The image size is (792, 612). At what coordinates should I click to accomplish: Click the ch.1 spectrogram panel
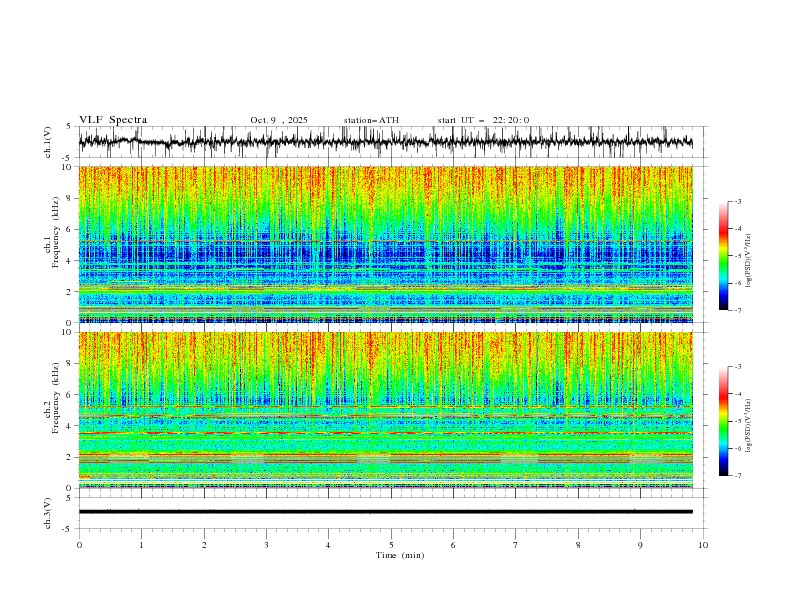(x=386, y=244)
